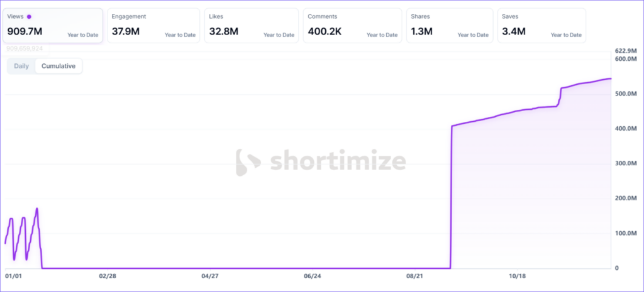The image size is (644, 292).
Task: Click the 10/18 date axis label
Action: pos(516,276)
